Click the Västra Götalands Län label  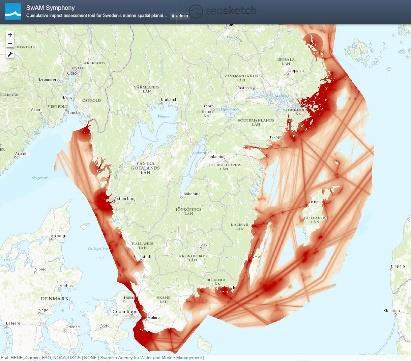point(146,168)
